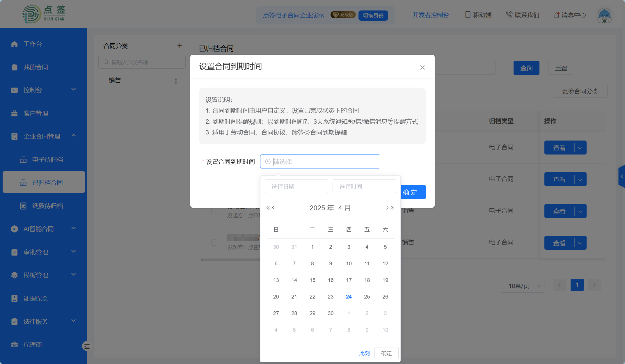Open dropdown arrow beside first 查看 button
The height and width of the screenshot is (364, 625).
580,148
